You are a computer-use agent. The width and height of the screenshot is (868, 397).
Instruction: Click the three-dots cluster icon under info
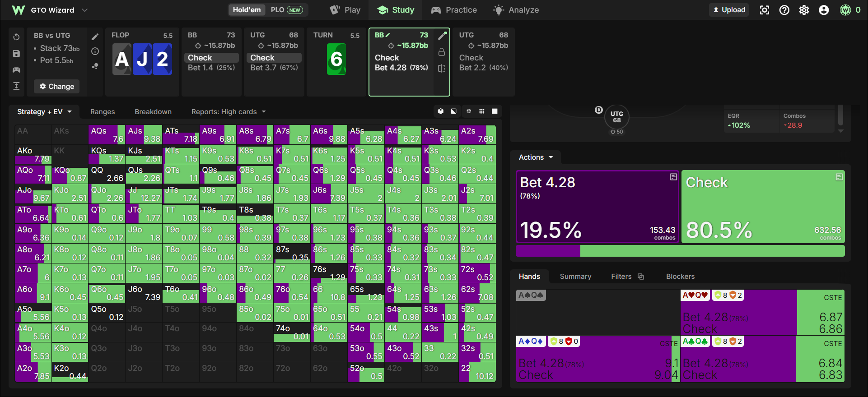pos(95,66)
